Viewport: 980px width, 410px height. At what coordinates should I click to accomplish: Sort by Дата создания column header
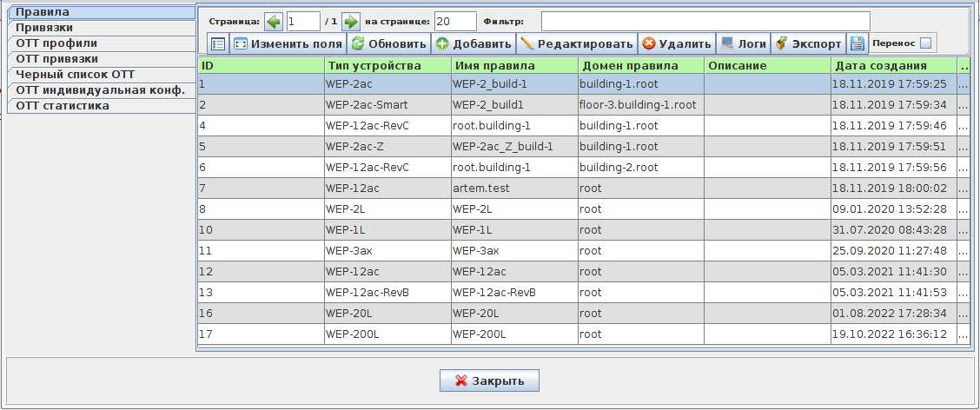pos(894,66)
